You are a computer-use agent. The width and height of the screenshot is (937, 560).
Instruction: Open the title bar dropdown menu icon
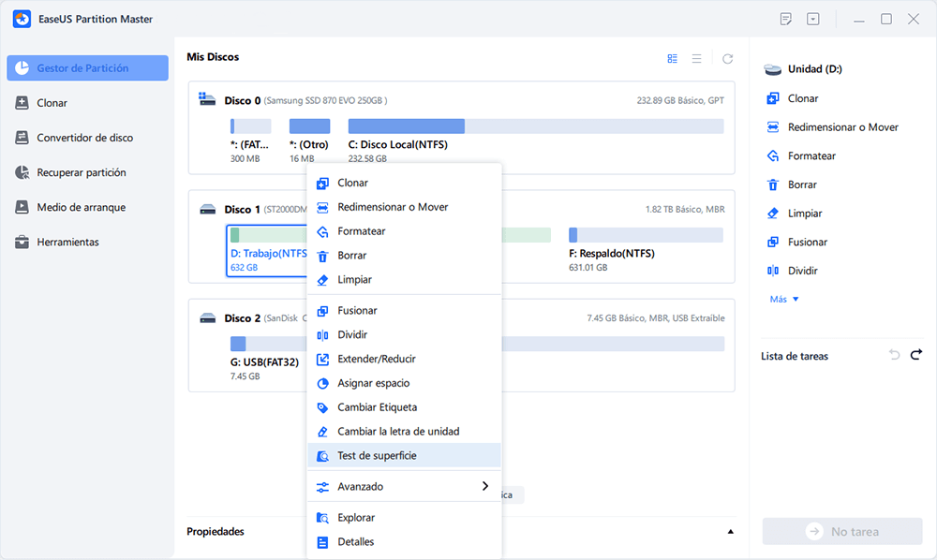pos(813,19)
